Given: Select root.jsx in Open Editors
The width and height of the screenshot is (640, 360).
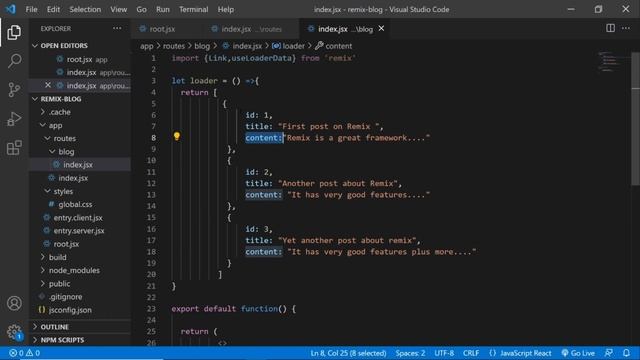Looking at the screenshot, I should point(80,59).
